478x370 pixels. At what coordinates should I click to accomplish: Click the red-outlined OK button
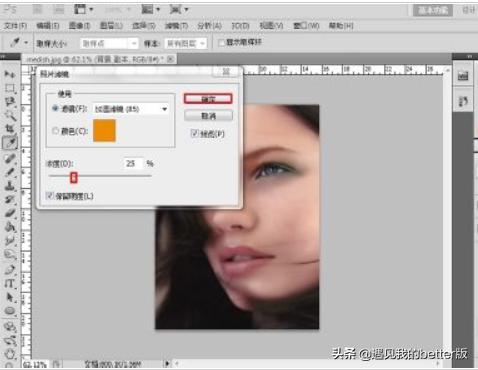coord(208,99)
